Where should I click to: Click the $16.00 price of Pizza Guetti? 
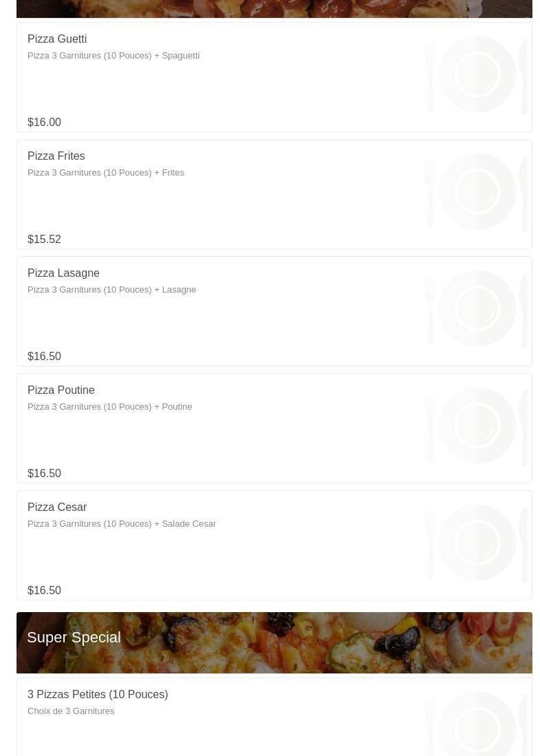[44, 123]
